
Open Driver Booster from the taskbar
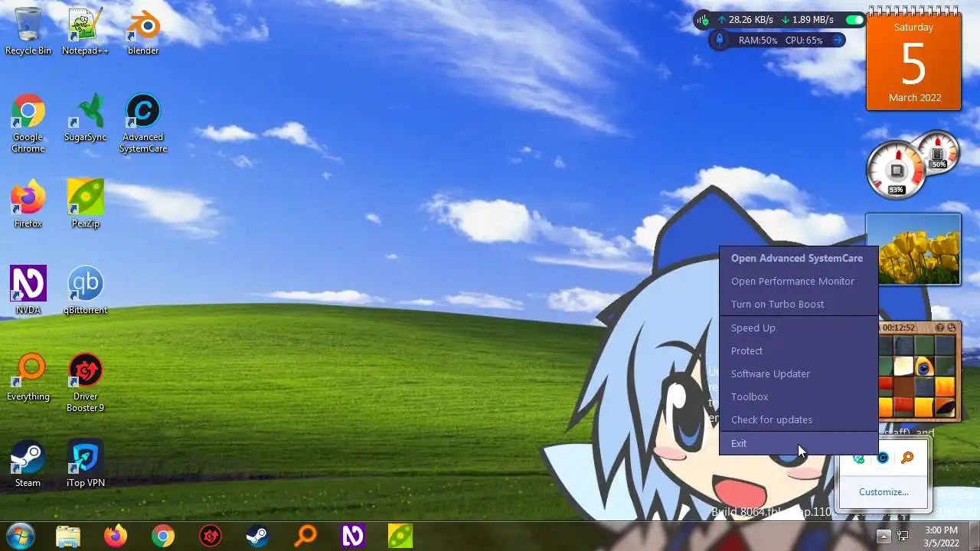coord(211,536)
